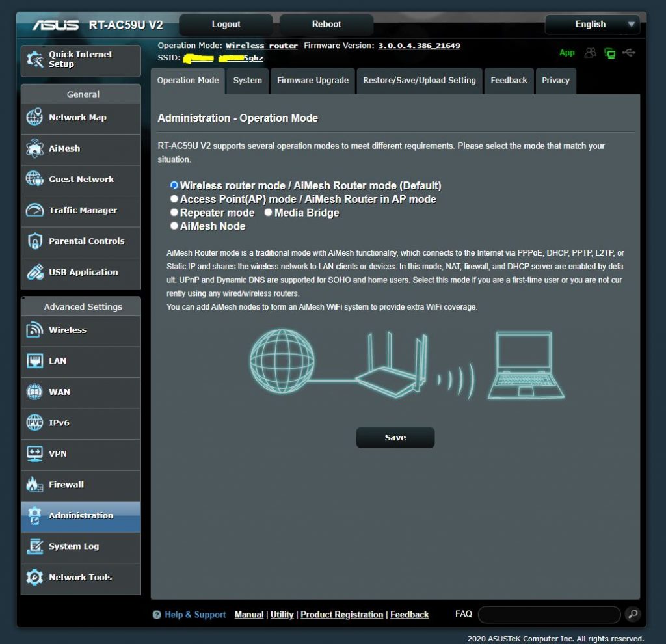
Task: Open the System Log menu label
Action: pyautogui.click(x=74, y=546)
